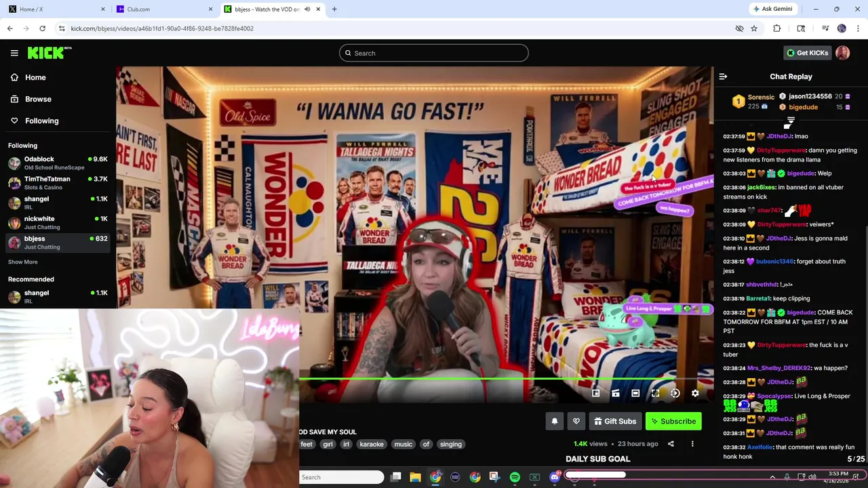Open Chrome profile avatar

pyautogui.click(x=842, y=28)
